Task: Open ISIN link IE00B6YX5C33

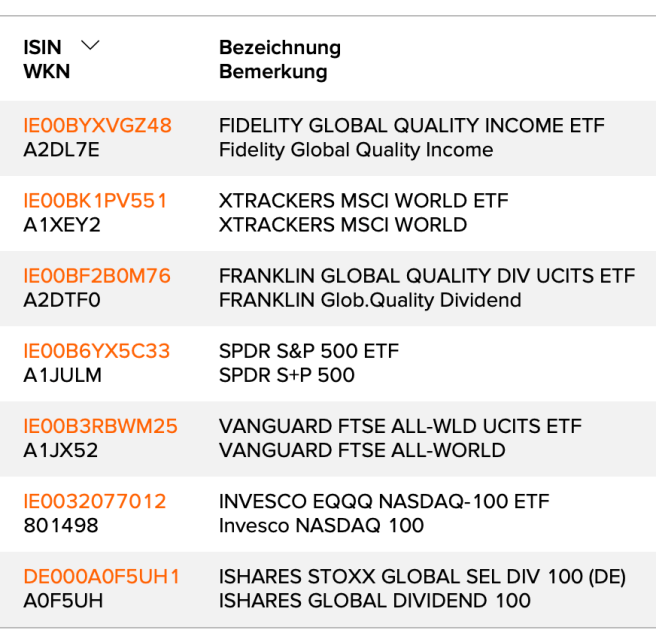Action: point(96,351)
